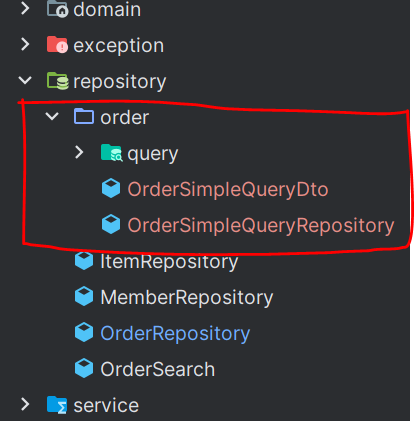The image size is (414, 421).
Task: Click the order folder icon
Action: click(84, 116)
